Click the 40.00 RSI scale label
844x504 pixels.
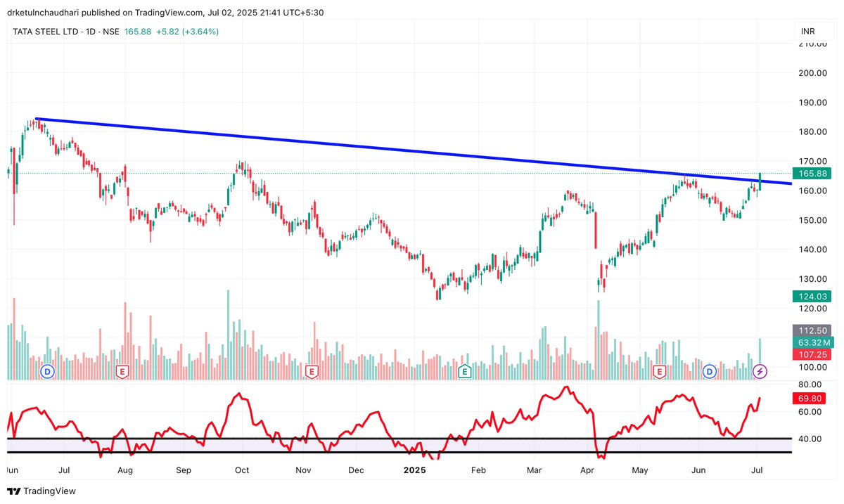pyautogui.click(x=809, y=439)
